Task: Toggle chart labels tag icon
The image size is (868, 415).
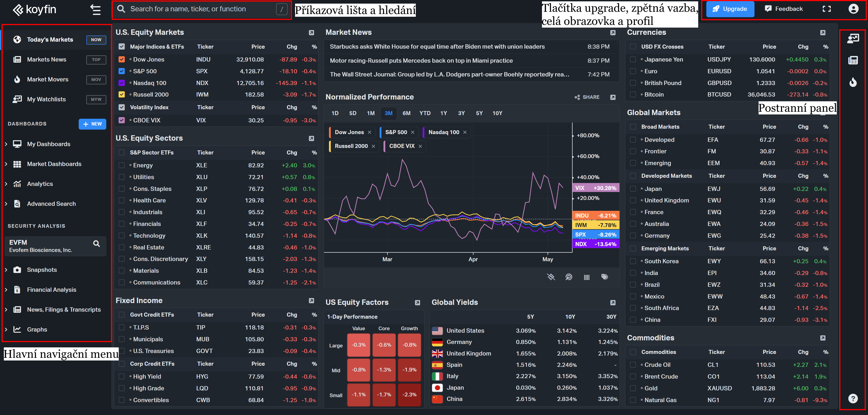Action: 605,277
